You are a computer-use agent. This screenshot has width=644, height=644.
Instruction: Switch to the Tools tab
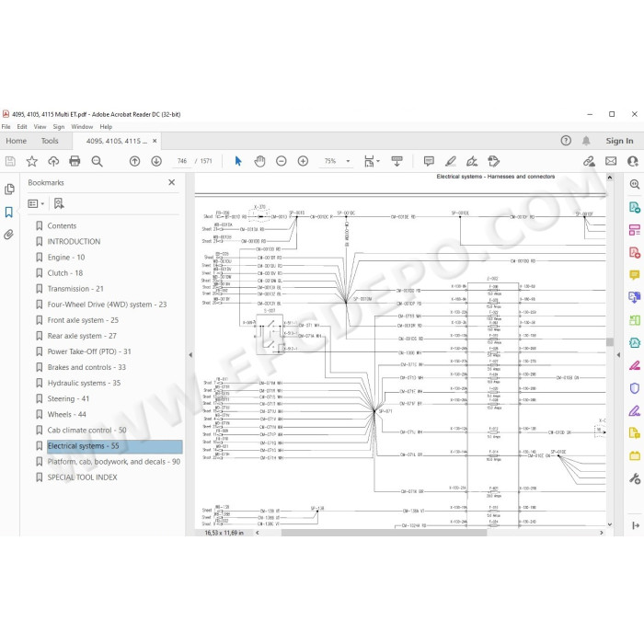(50, 141)
